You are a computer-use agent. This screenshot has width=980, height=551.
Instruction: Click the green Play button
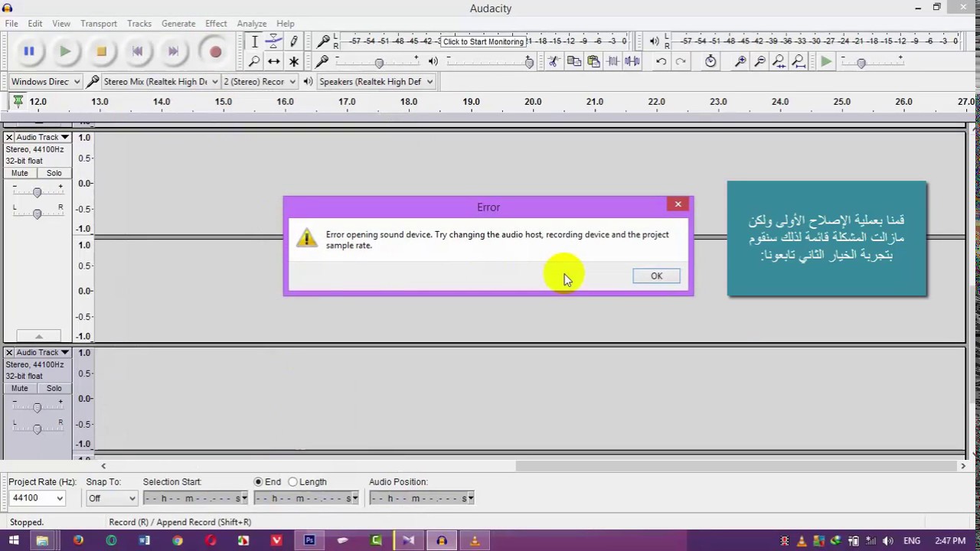click(x=65, y=51)
